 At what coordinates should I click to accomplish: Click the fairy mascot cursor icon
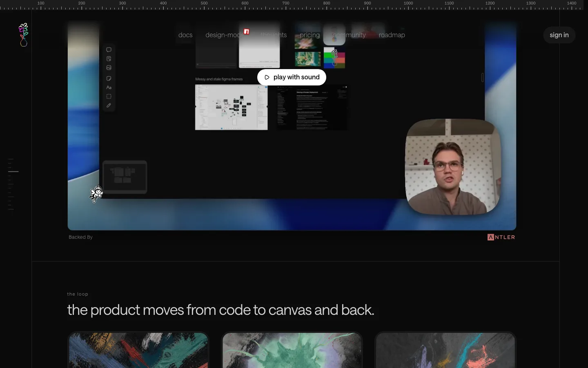pos(96,194)
